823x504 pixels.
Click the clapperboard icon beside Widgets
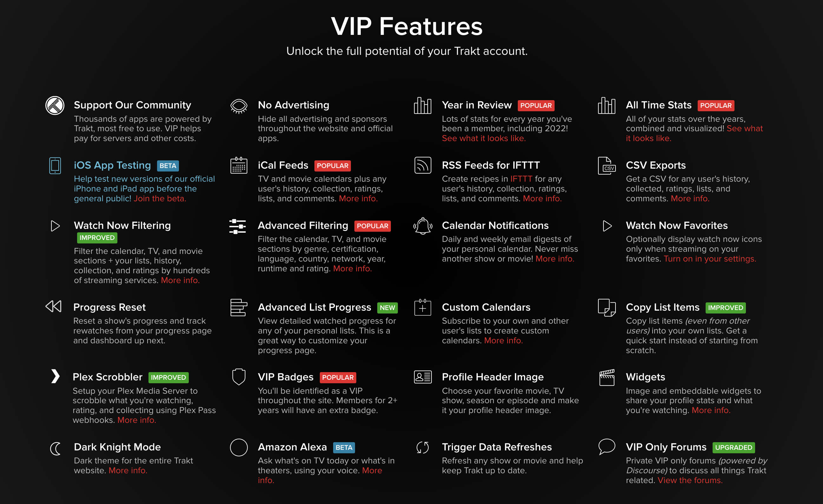(x=607, y=378)
